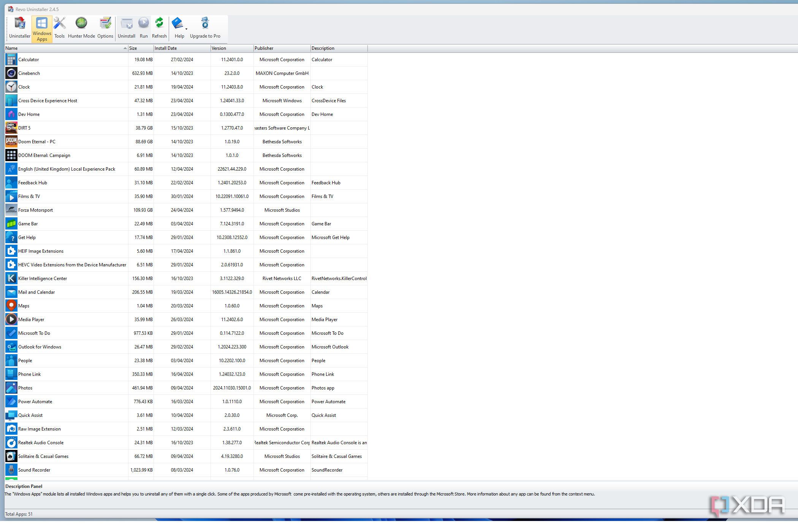Select Outlook for Windows icon
The image size is (798, 532).
click(11, 347)
